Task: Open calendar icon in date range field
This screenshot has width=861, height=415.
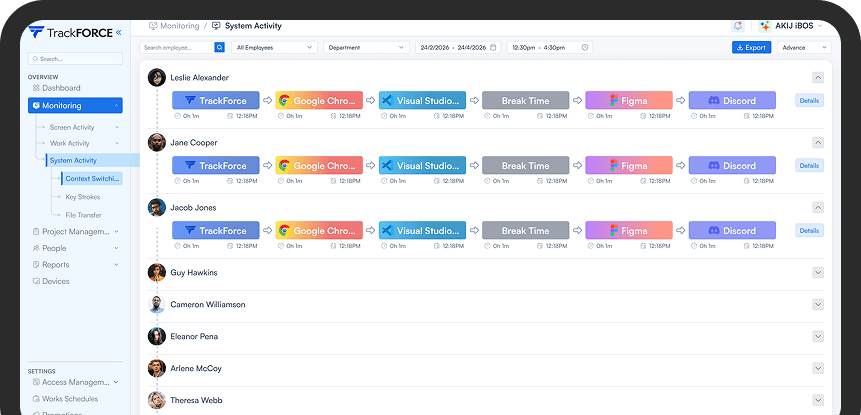Action: point(493,48)
